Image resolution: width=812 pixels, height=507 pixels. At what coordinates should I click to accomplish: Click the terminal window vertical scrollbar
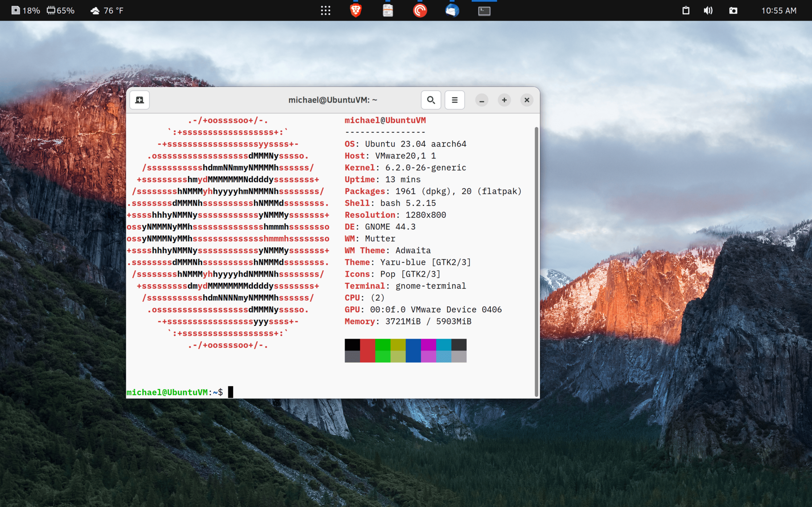536,261
